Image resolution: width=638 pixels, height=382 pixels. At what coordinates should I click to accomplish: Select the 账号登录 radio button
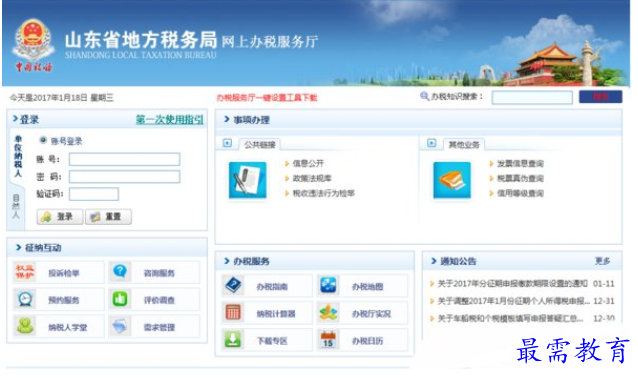pos(43,140)
